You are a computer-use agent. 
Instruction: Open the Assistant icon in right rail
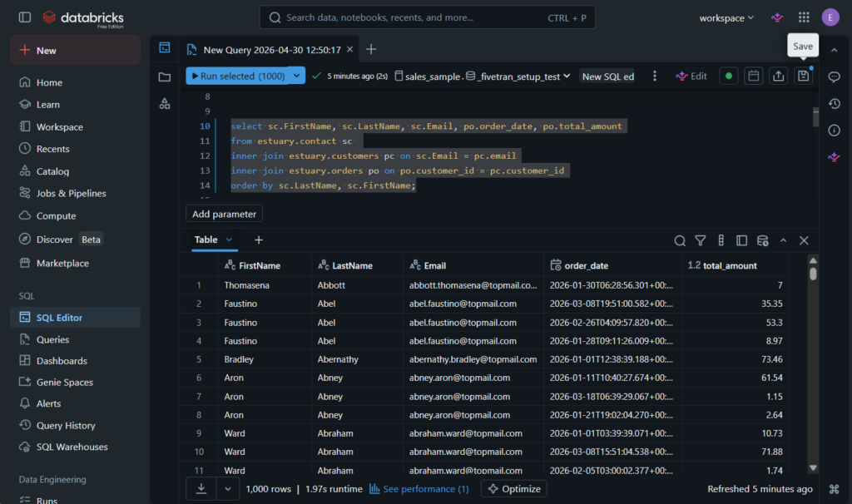click(834, 157)
